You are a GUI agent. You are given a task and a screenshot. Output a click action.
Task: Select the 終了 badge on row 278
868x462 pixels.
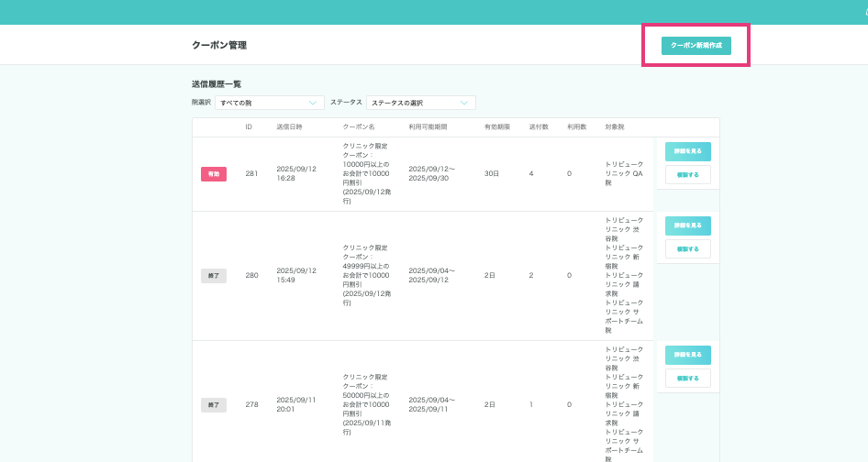point(213,405)
